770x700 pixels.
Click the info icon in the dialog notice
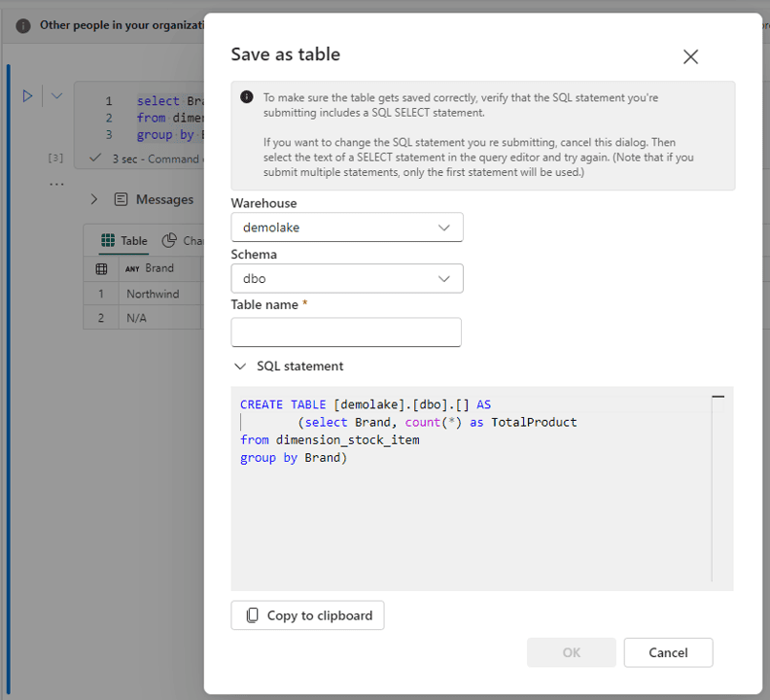(247, 97)
